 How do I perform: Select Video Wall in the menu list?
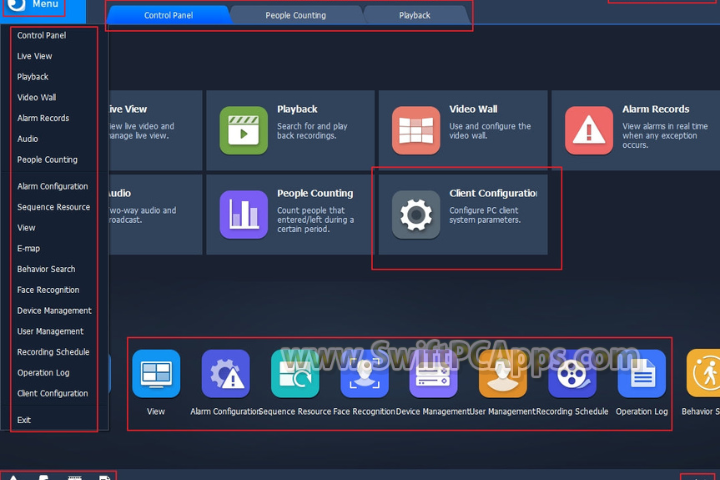(x=37, y=97)
